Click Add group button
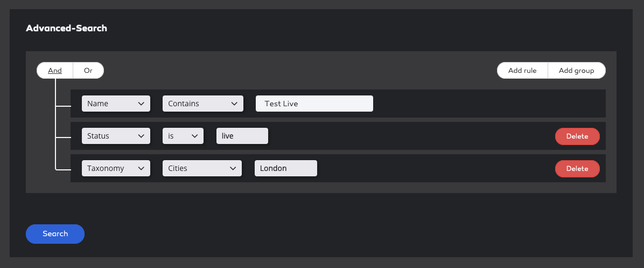This screenshot has width=644, height=268. (577, 70)
